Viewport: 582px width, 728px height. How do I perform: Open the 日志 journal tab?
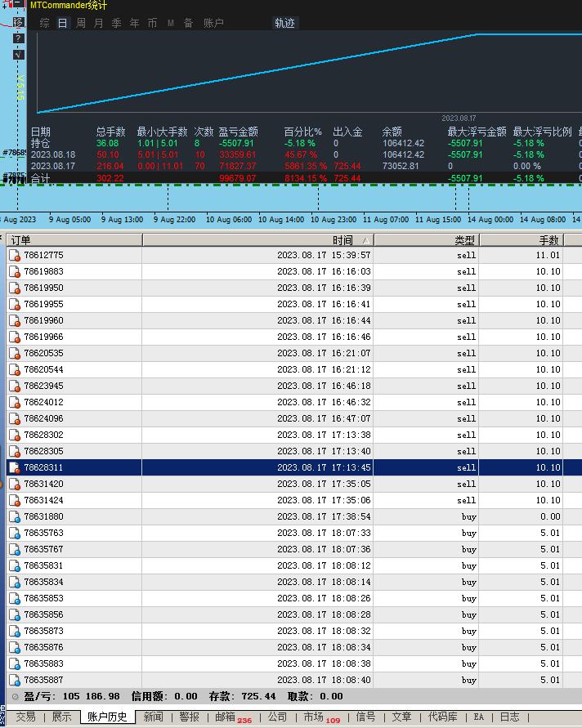509,717
